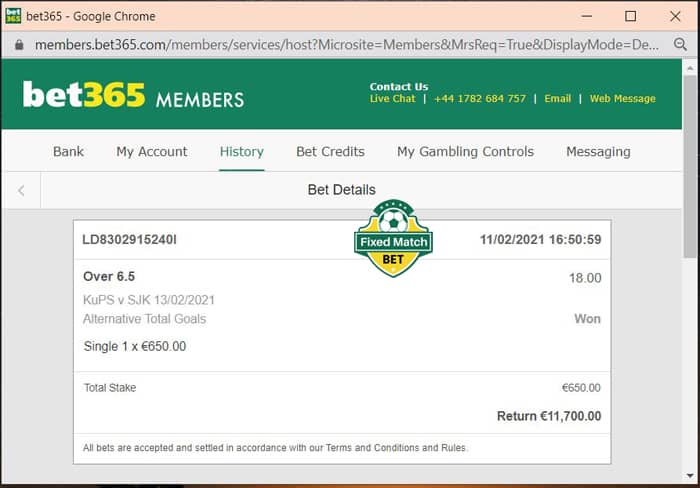Click the scrollbar down arrow
This screenshot has width=700, height=488.
690,475
